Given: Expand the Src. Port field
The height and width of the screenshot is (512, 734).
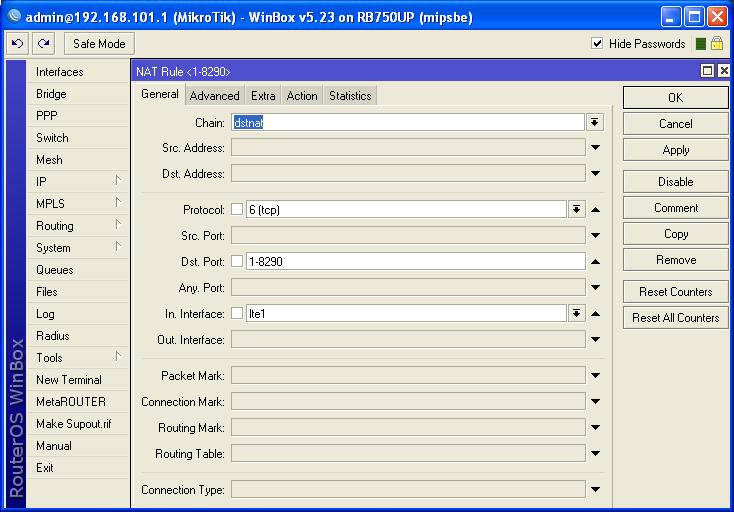Looking at the screenshot, I should pos(595,235).
